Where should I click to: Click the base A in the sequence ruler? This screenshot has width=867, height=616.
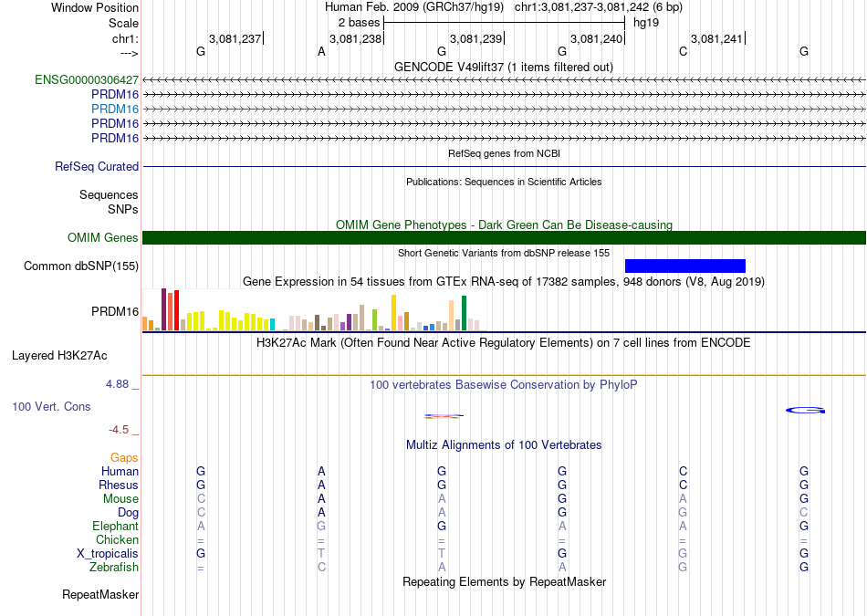321,52
